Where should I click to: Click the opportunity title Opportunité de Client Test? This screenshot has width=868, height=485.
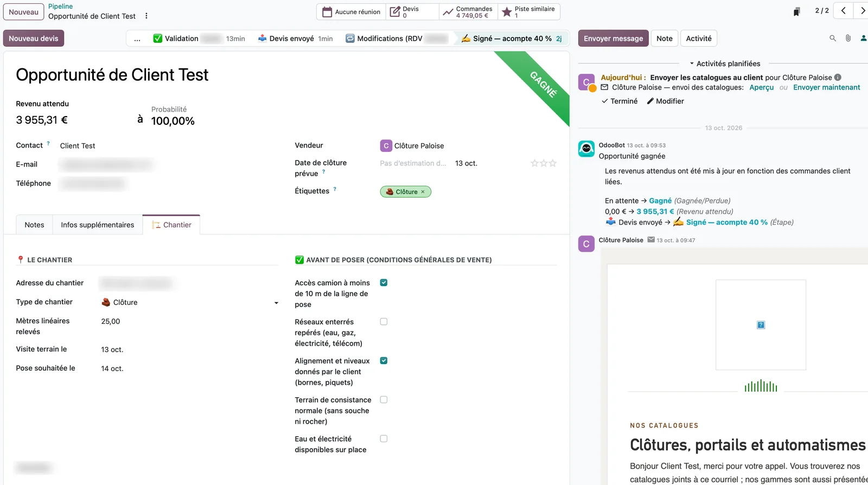point(112,75)
